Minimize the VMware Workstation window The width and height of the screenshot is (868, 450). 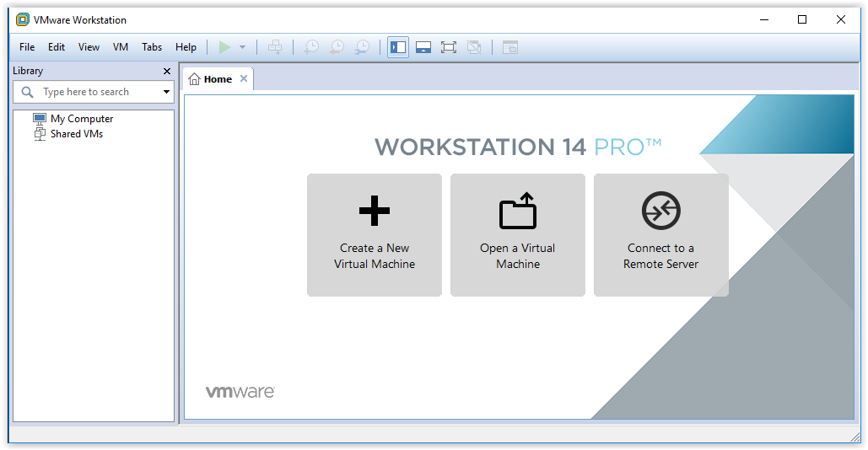point(764,20)
